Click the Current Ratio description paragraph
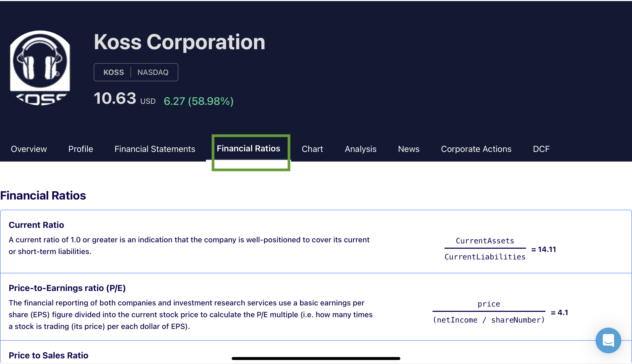Image resolution: width=632 pixels, height=364 pixels. click(x=189, y=246)
